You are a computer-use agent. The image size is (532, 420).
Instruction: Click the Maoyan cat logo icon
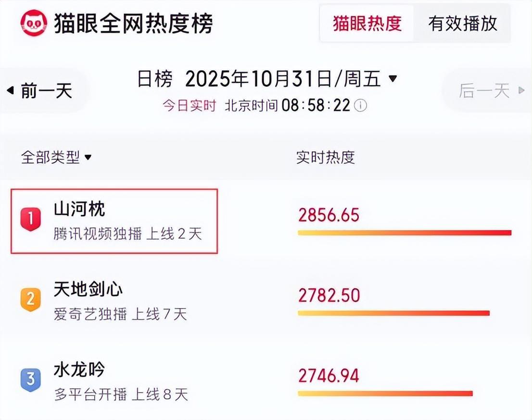pyautogui.click(x=34, y=23)
